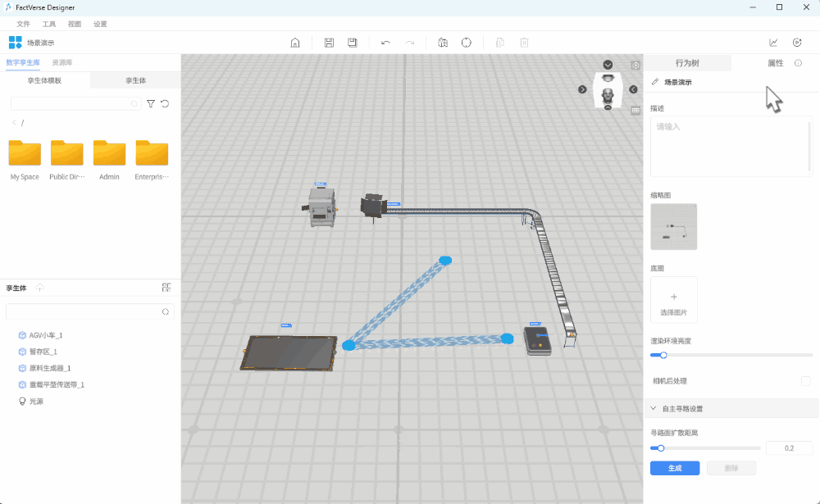Open the chart statistics icon at top right
This screenshot has width=820, height=504.
click(773, 43)
